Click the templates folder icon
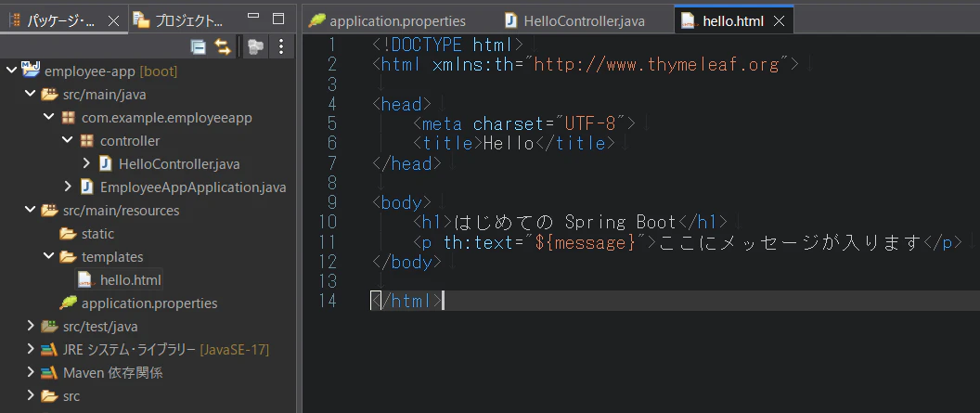 pos(68,257)
